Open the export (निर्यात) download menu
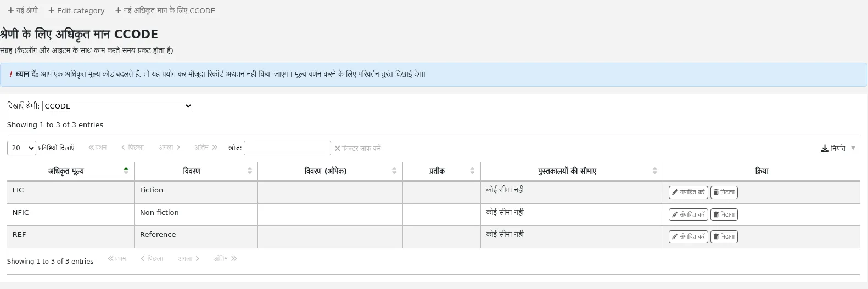Image resolution: width=868 pixels, height=289 pixels. [838, 148]
